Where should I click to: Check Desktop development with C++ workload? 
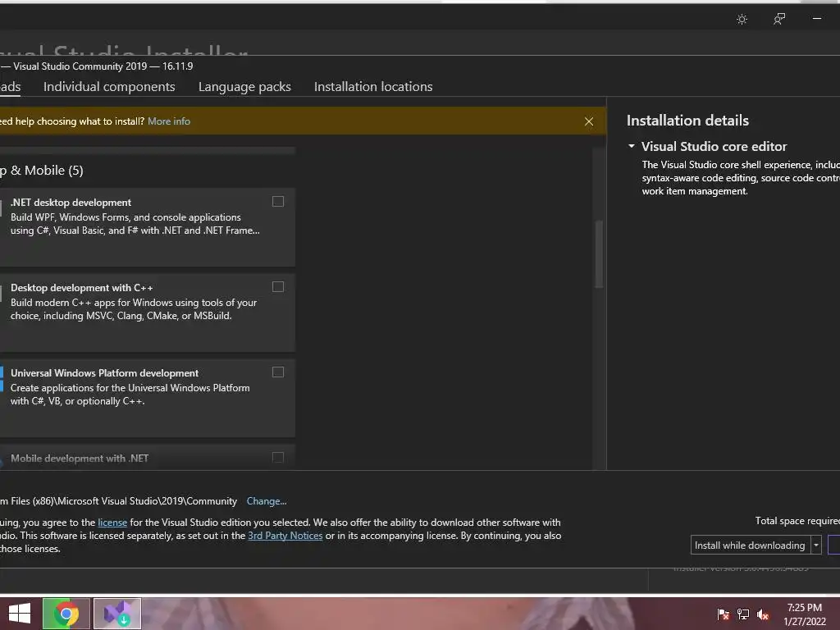pos(278,286)
